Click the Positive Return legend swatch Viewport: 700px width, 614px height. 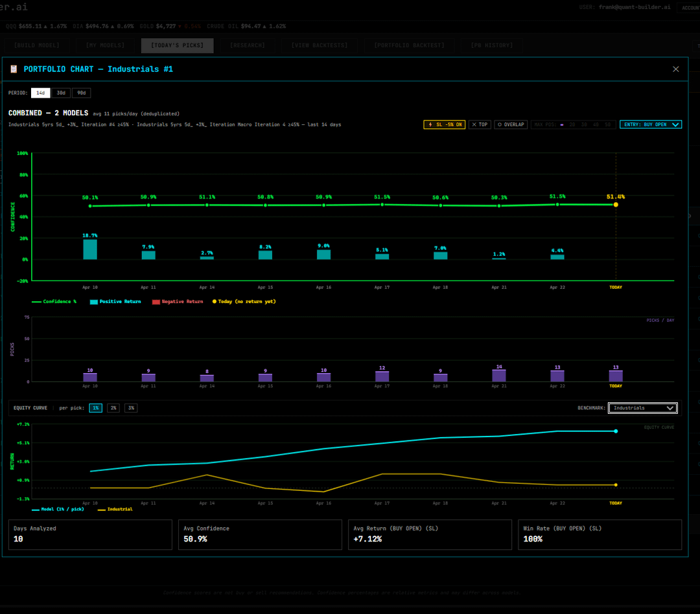tap(93, 302)
